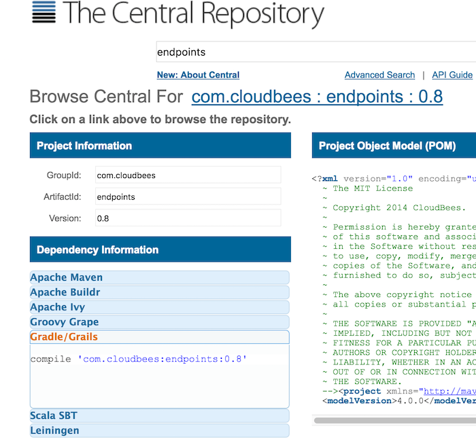
Task: Click the horizontal scrollbar under the POM
Action: [x=394, y=420]
